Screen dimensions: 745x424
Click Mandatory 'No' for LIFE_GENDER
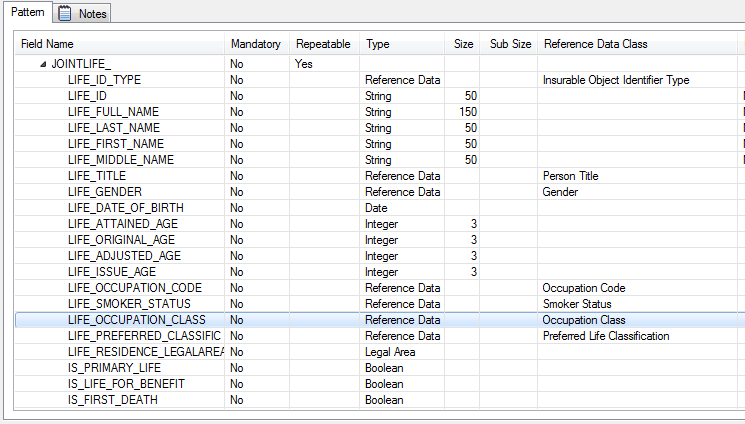click(237, 192)
